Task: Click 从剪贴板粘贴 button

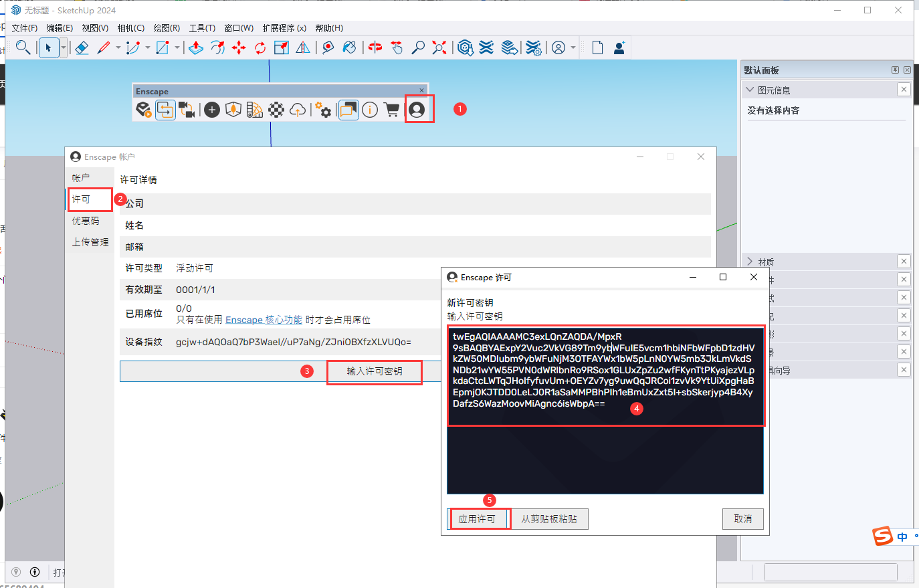Action: (x=549, y=519)
